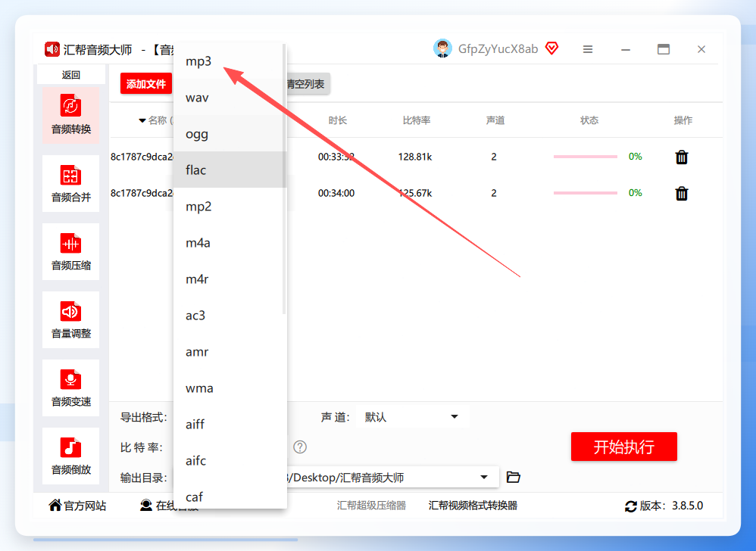
Task: Click version text 3.8.5.0
Action: click(x=688, y=506)
